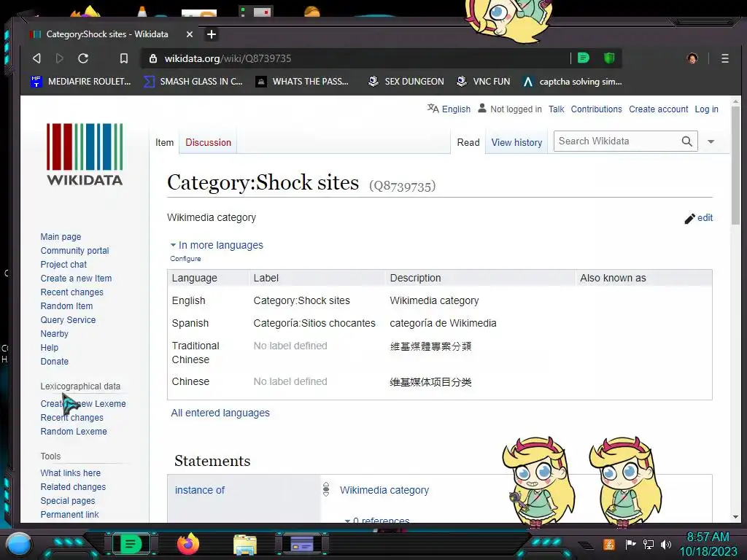The width and height of the screenshot is (747, 560).
Task: Click the Configure link
Action: [x=185, y=259]
